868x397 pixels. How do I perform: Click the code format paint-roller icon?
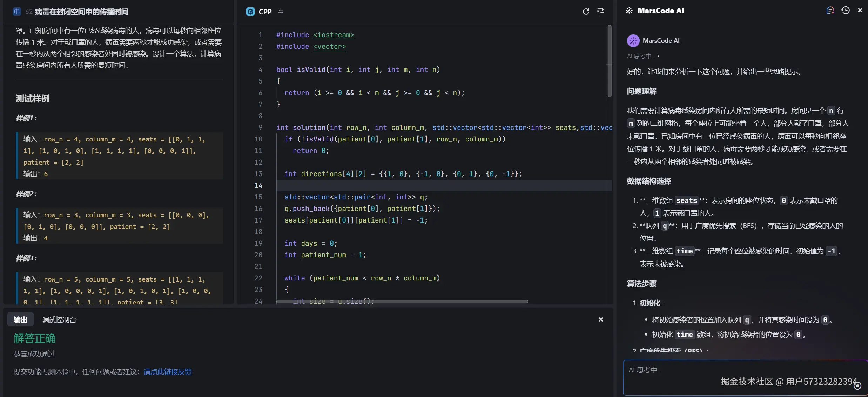tap(600, 12)
